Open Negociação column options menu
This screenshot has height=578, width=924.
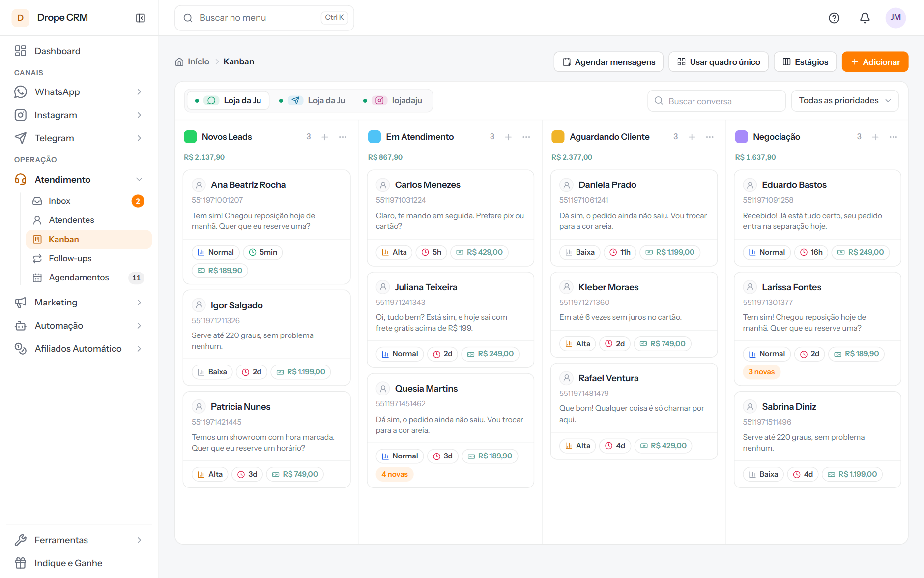pos(893,137)
